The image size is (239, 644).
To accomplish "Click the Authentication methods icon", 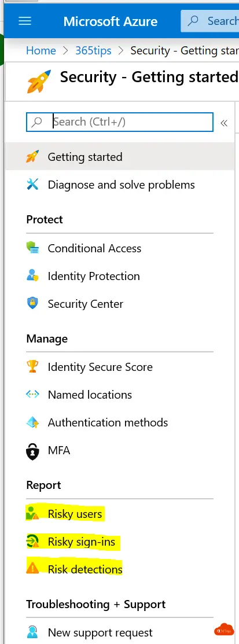I will (x=32, y=422).
